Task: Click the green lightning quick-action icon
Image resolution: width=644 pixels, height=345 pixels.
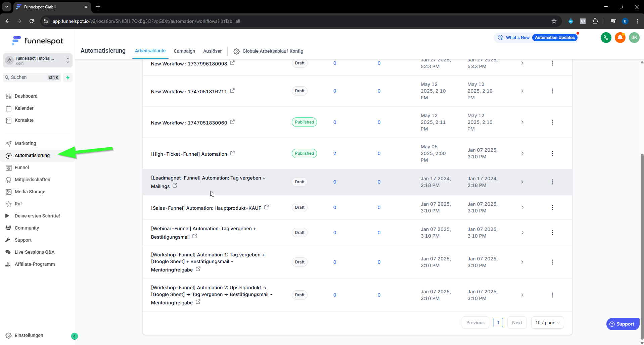Action: (68, 78)
